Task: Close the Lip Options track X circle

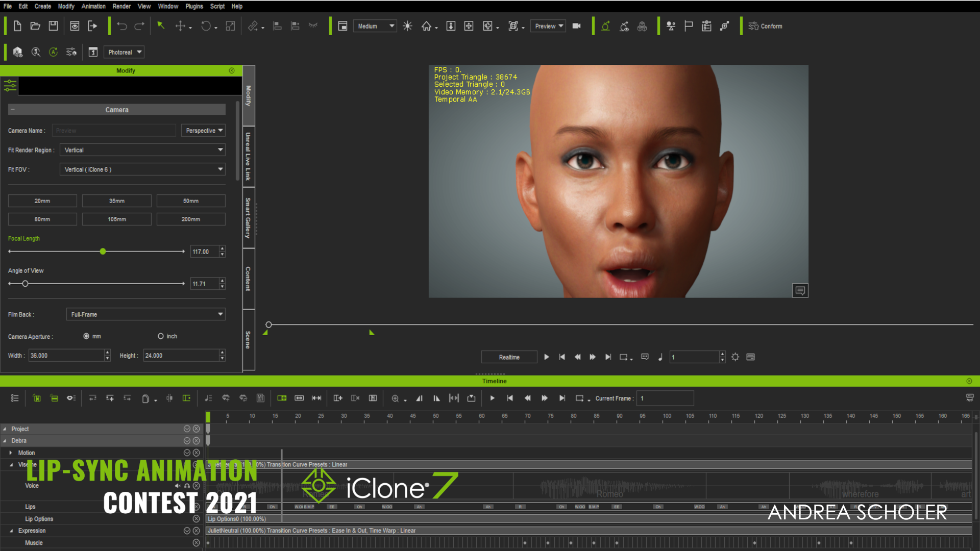Action: coord(196,519)
